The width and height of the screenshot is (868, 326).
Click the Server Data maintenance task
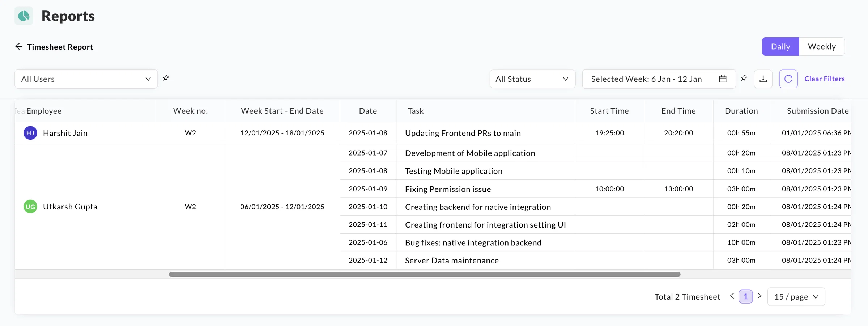pyautogui.click(x=452, y=260)
